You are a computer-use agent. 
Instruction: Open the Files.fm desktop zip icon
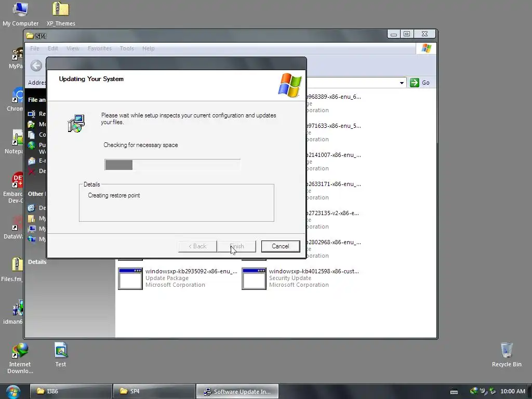(17, 264)
